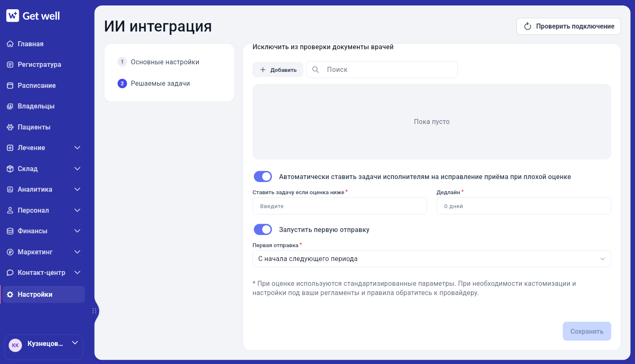Focus the Поиск search field
The height and width of the screenshot is (364, 635).
[x=382, y=70]
